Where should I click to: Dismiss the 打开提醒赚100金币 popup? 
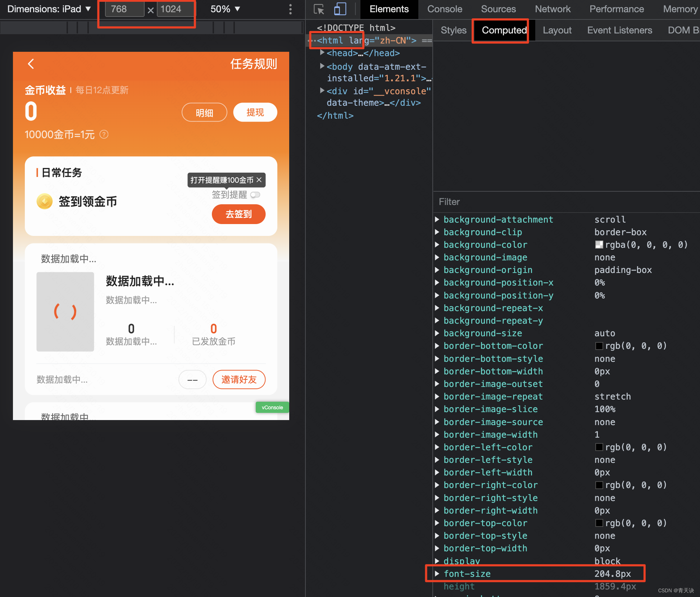pyautogui.click(x=259, y=180)
